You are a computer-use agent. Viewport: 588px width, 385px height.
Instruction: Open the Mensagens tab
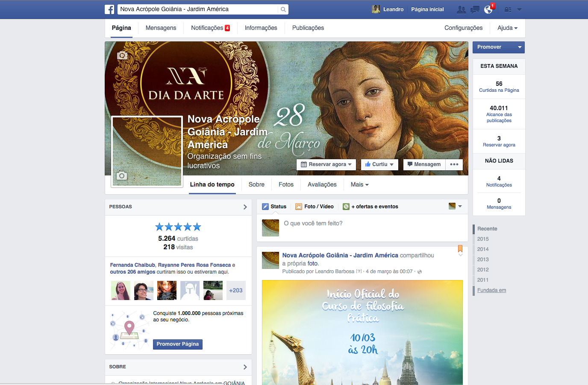[161, 28]
